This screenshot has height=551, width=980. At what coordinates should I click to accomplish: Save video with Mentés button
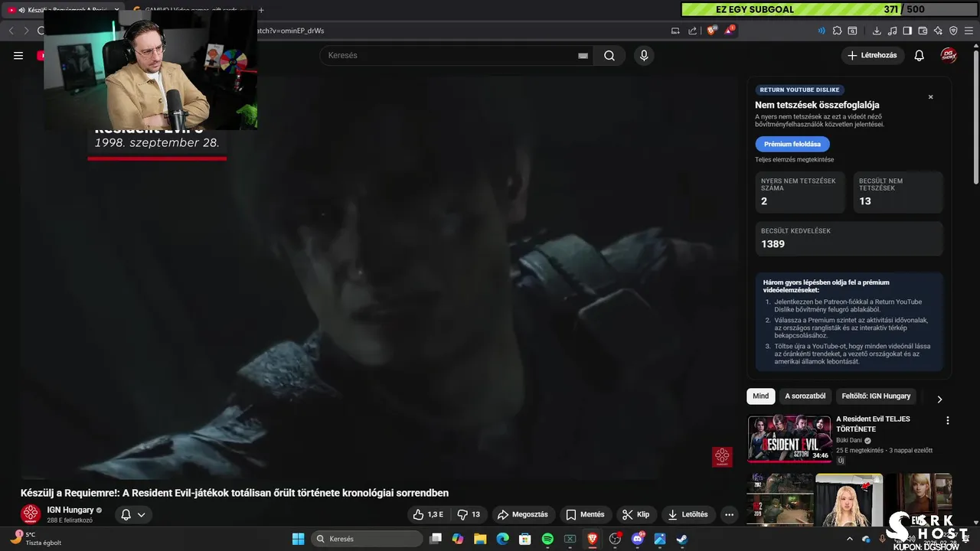586,514
